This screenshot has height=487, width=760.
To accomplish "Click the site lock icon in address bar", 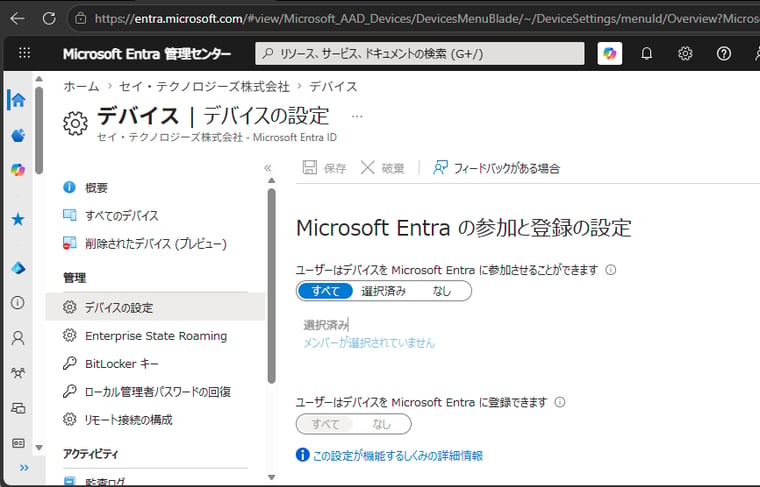I will [x=81, y=18].
